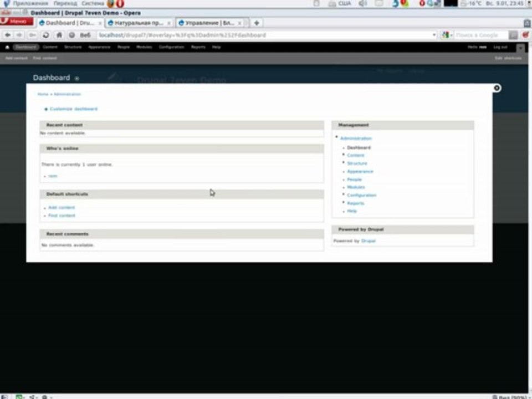Close the Управление | Бл... tab
The height and width of the screenshot is (399, 532).
[239, 23]
